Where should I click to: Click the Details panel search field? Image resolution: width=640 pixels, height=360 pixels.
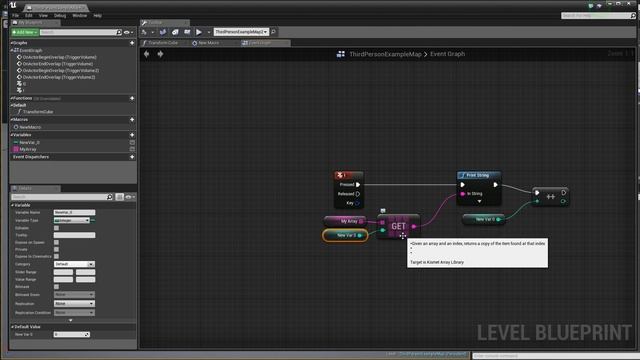tap(62, 197)
